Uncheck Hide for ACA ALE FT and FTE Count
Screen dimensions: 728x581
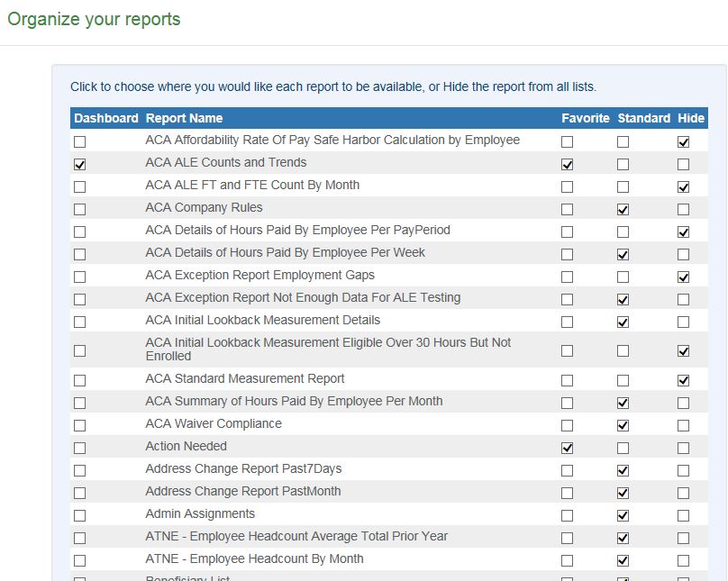(683, 187)
